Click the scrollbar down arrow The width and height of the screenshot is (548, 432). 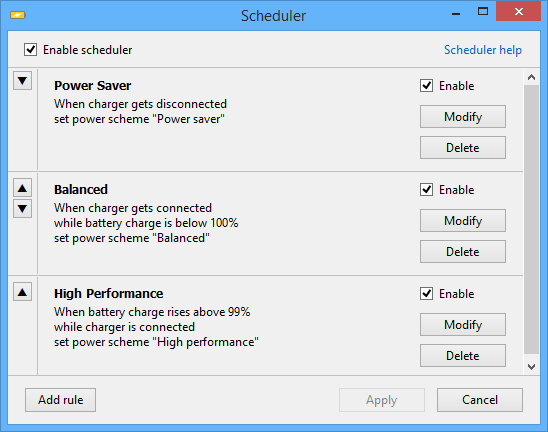coord(532,367)
